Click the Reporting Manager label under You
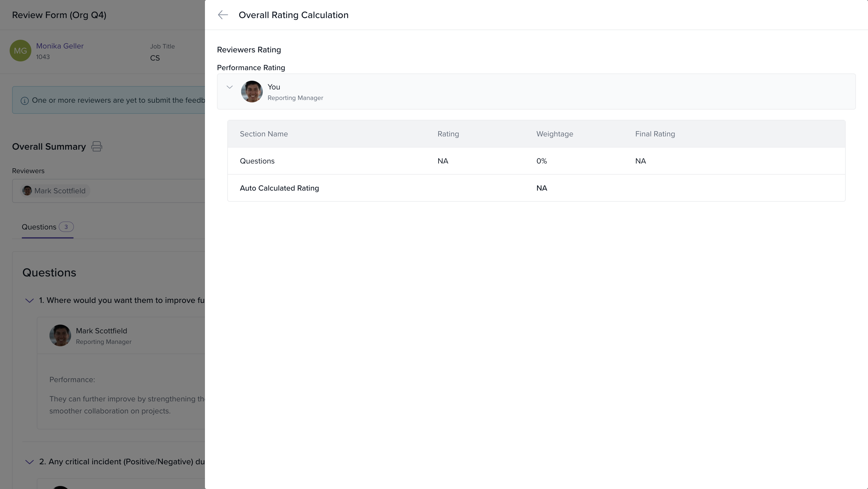868x489 pixels. click(x=295, y=98)
